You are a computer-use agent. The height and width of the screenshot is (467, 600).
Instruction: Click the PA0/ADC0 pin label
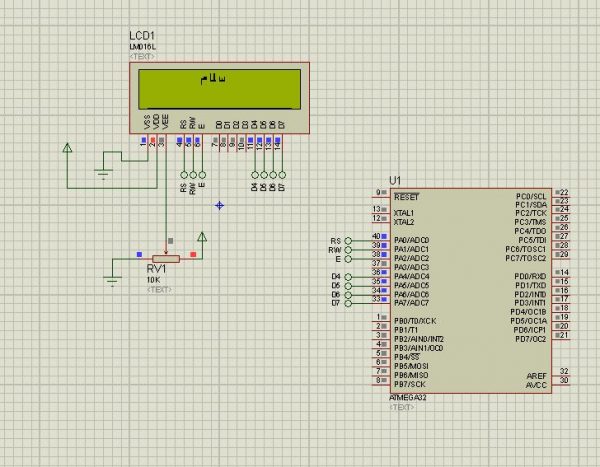(412, 240)
